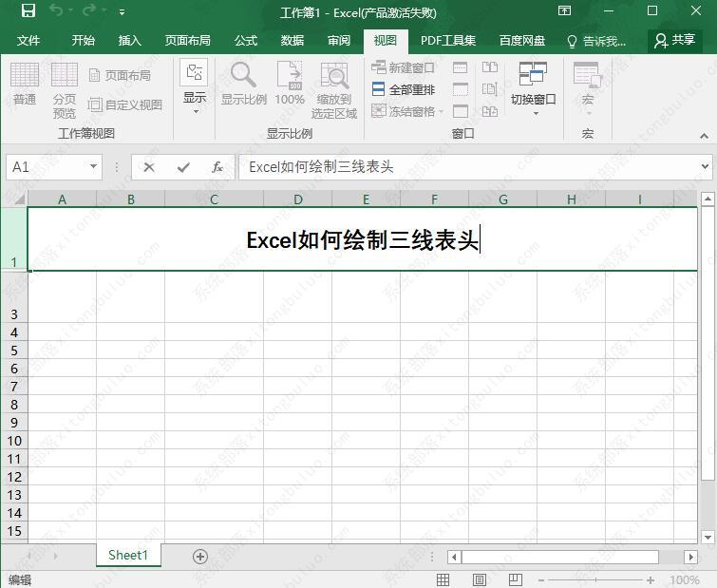
Task: Click the Insert Function fx icon
Action: (217, 167)
